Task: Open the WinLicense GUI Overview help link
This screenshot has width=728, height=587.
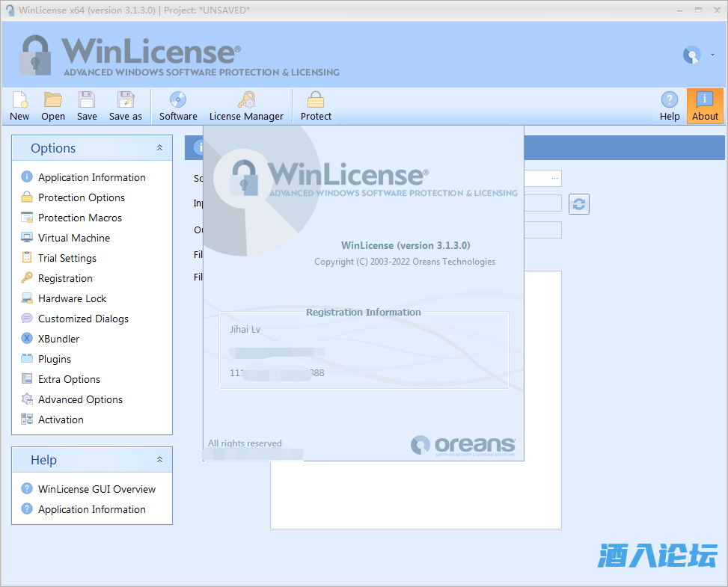Action: (97, 489)
